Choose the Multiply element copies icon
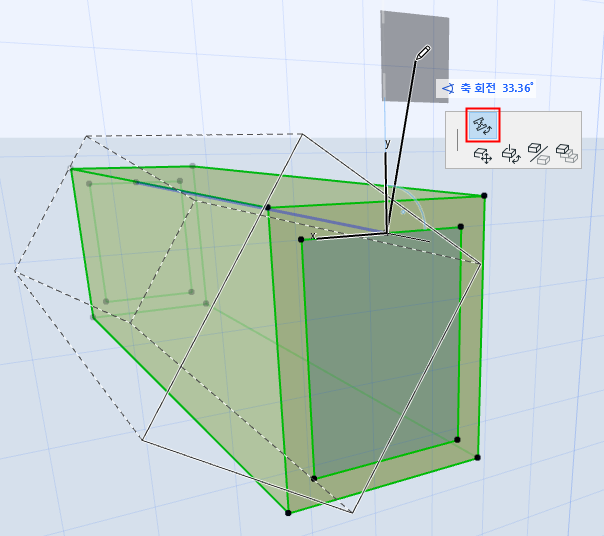This screenshot has height=536, width=604. click(x=567, y=153)
